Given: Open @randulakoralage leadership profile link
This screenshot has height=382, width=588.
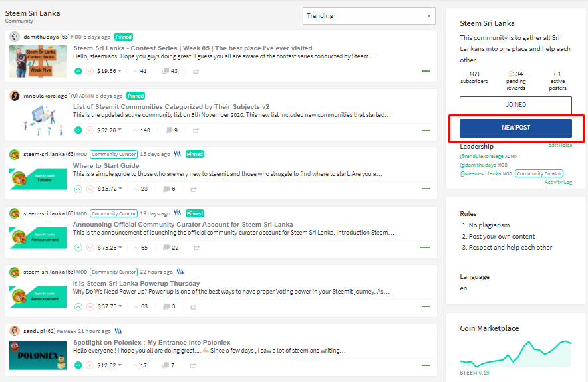Looking at the screenshot, I should tap(482, 157).
